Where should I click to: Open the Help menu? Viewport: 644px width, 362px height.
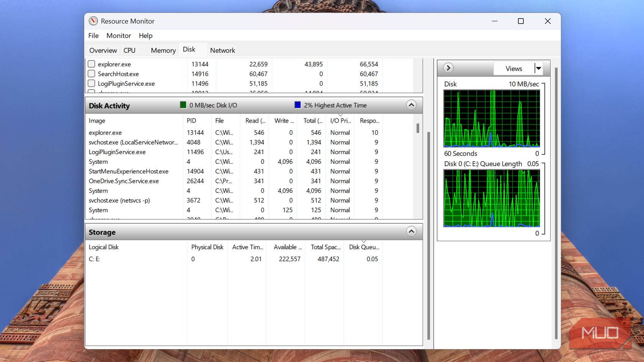click(146, 35)
